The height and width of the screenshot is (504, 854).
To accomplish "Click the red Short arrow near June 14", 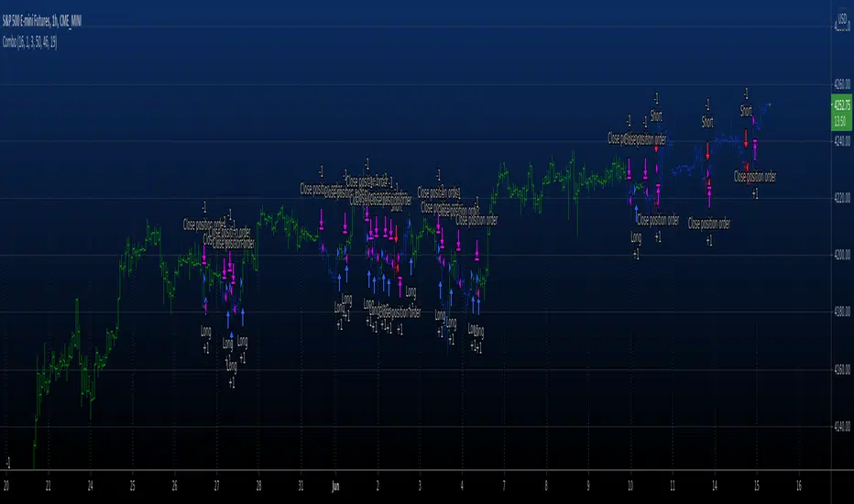I will 707,148.
